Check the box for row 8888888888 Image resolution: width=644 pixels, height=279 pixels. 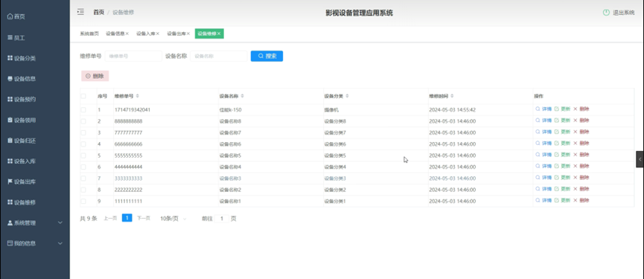click(x=83, y=121)
